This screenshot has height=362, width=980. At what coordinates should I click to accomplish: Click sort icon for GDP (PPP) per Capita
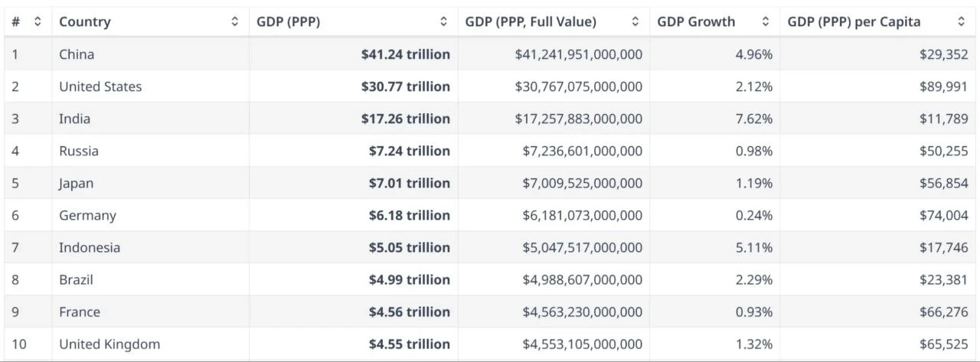coord(962,22)
